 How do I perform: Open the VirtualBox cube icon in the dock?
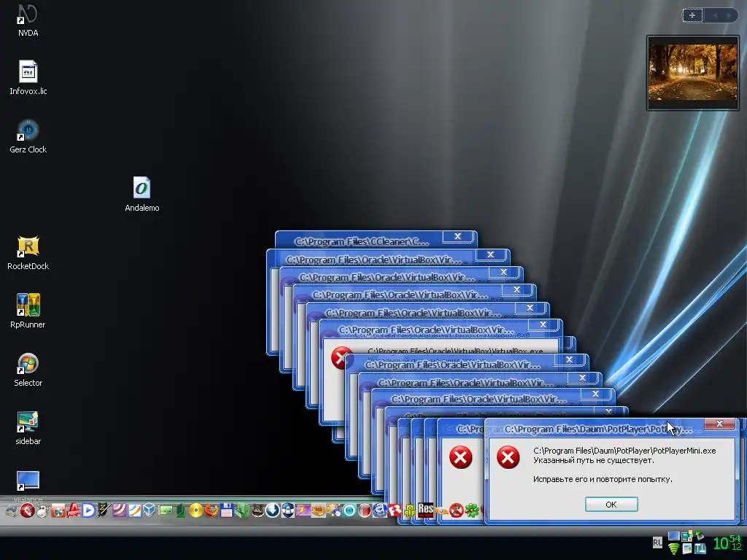149,510
